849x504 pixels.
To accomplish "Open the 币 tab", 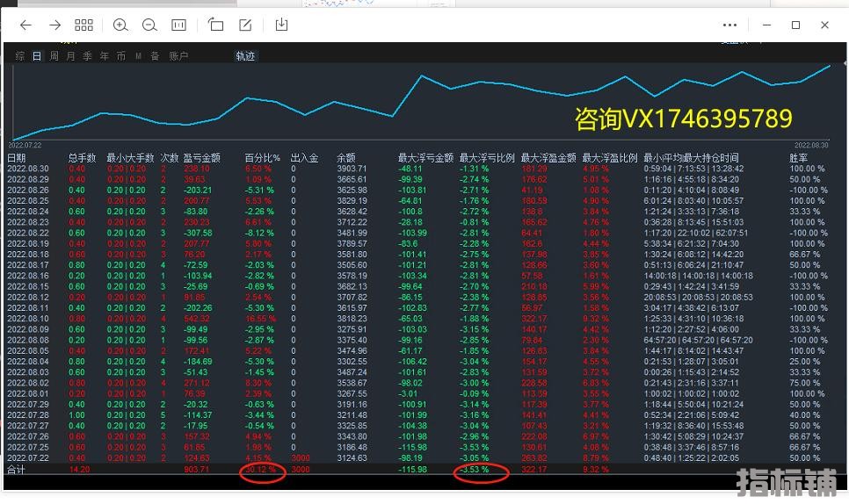I will (121, 56).
